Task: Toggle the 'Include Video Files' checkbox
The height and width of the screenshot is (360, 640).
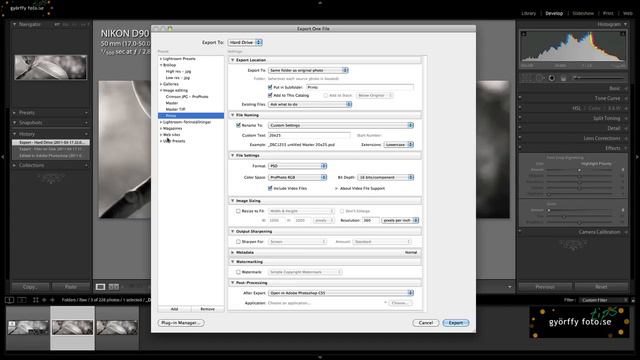Action: pyautogui.click(x=270, y=188)
